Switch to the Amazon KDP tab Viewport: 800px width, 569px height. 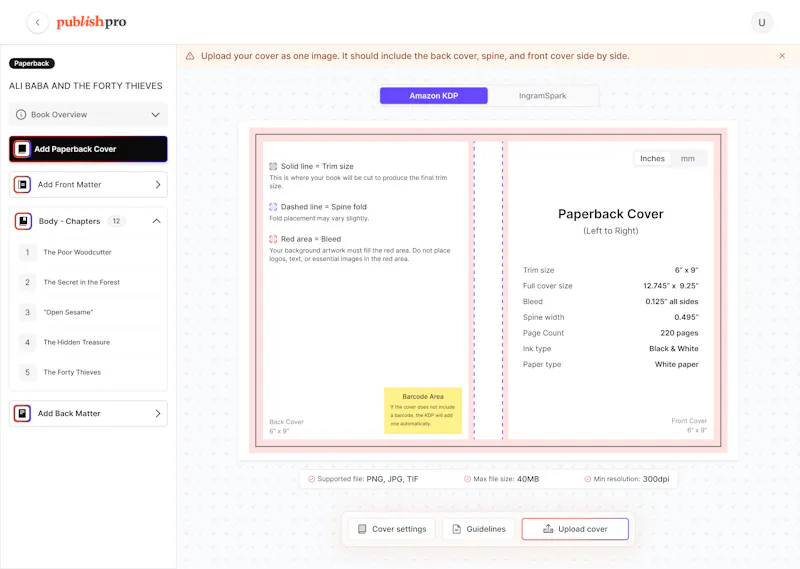coord(434,96)
